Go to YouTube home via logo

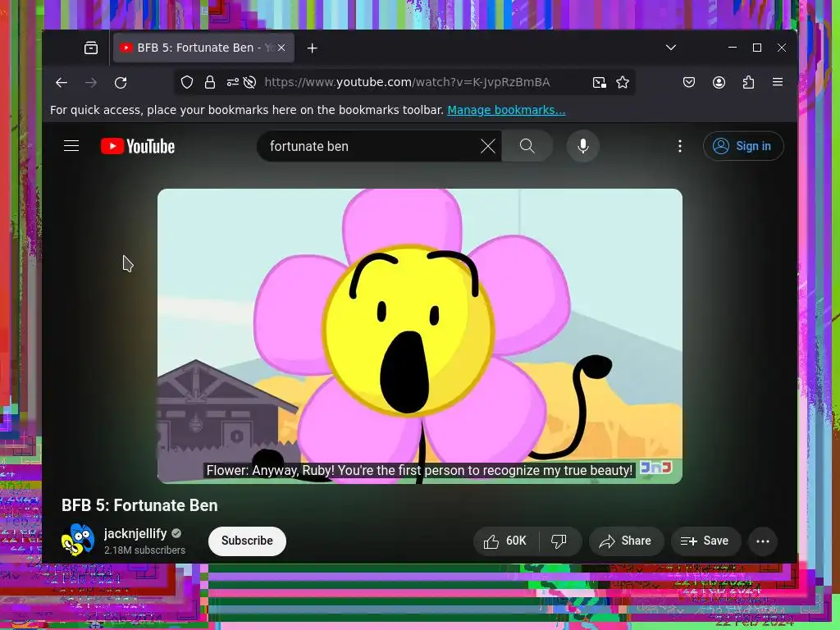point(138,146)
